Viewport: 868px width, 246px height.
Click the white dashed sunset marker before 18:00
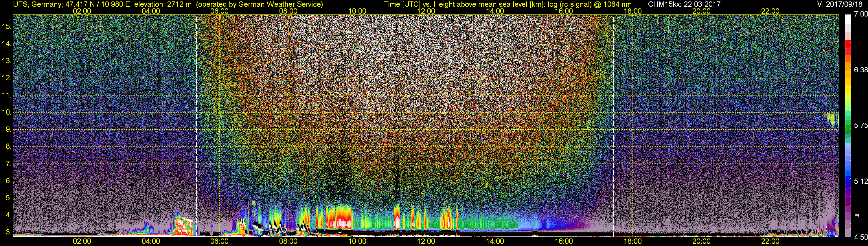click(x=613, y=126)
